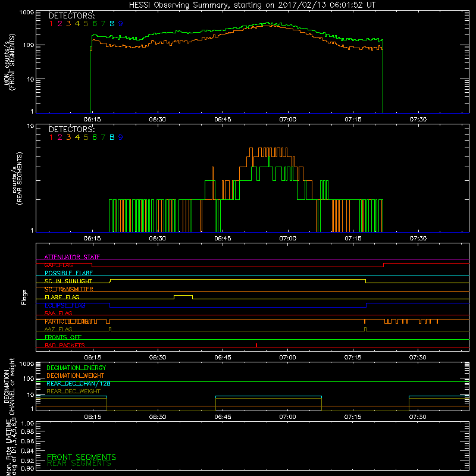Click 06:45 tick label under decimation panel
Image resolution: width=476 pixels, height=476 pixels.
223,417
